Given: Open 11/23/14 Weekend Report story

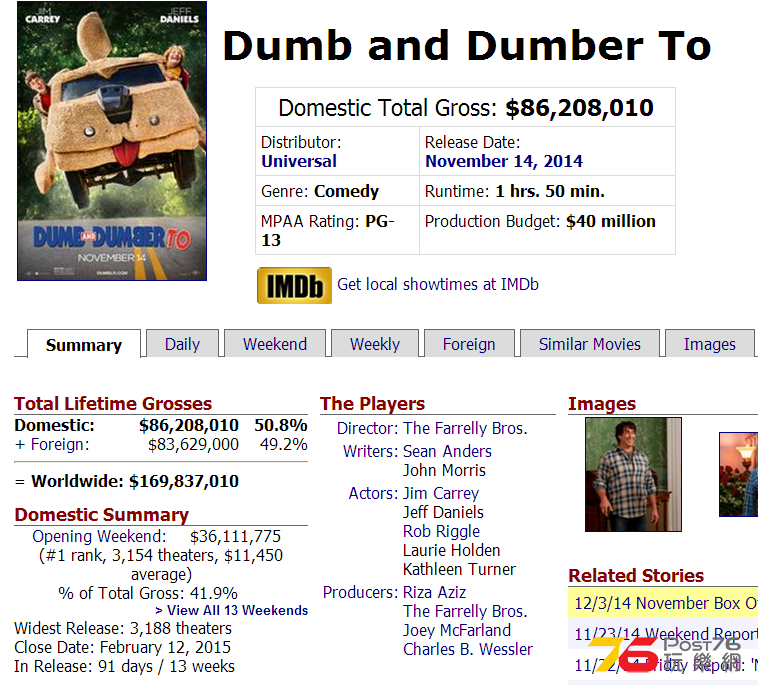Looking at the screenshot, I should (666, 634).
